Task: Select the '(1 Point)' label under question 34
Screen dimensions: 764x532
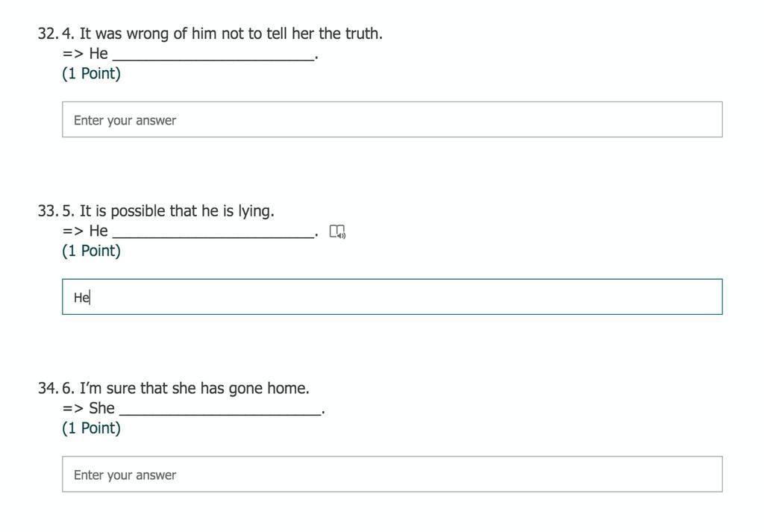Action: click(91, 428)
